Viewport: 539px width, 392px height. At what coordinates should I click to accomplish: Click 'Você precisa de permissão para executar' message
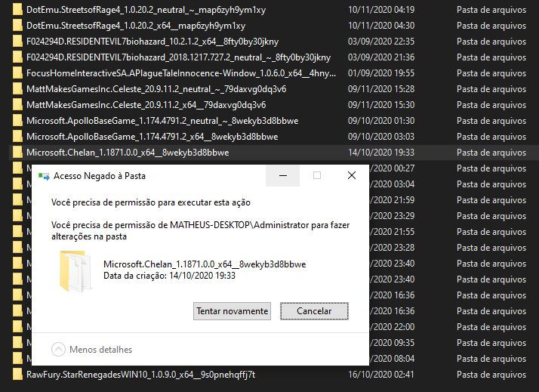coord(151,202)
